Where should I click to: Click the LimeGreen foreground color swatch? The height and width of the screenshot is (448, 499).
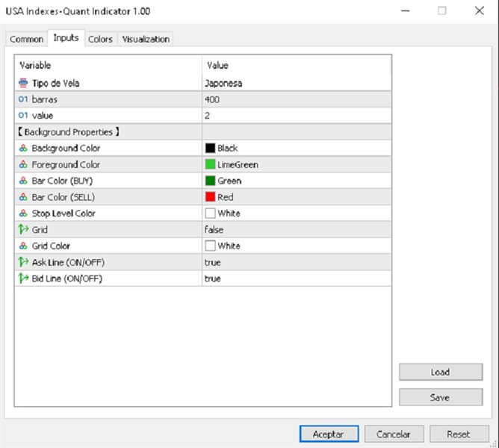tap(210, 164)
